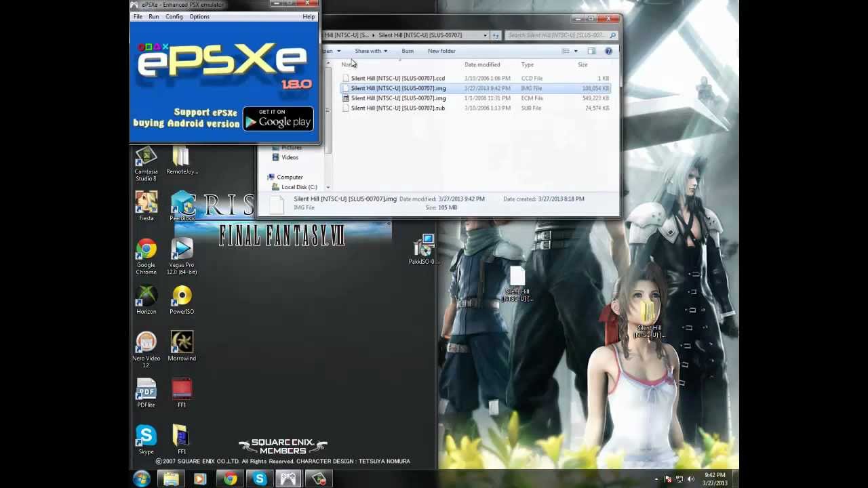This screenshot has width=868, height=488.
Task: Sort by the Date modified column
Action: coord(482,64)
